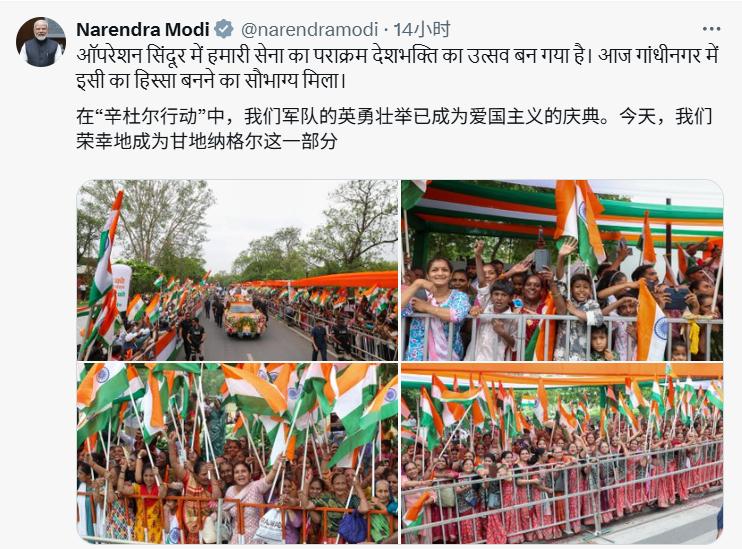Viewport: 742px width, 549px height.
Task: Open the photo of crowd in red saris
Action: tap(562, 453)
